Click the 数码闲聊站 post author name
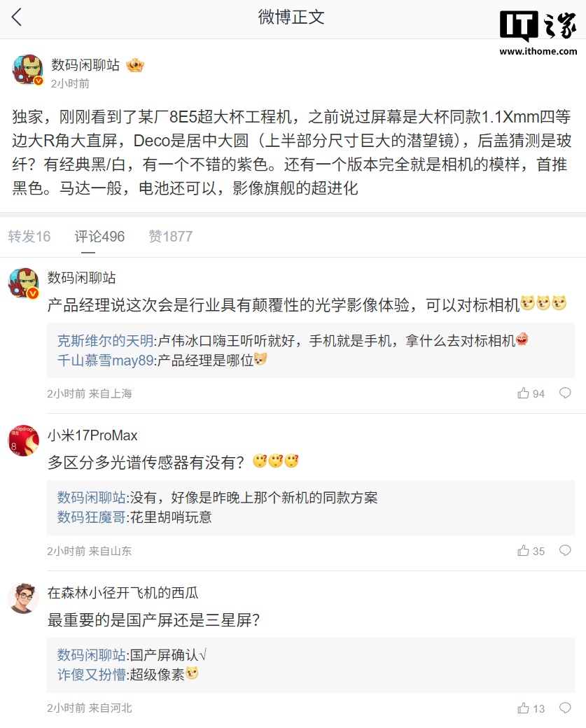The height and width of the screenshot is (728, 586). point(85,65)
